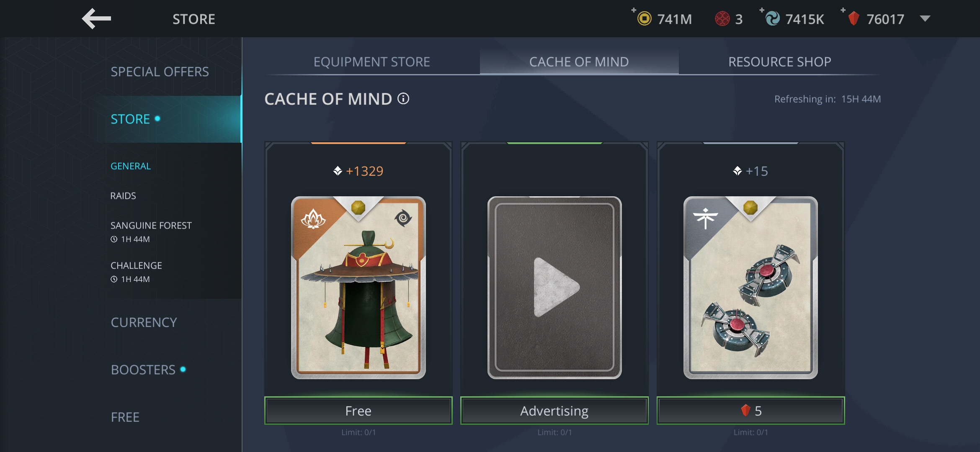This screenshot has width=980, height=452.
Task: Tap the red gem currency icon
Action: coord(854,19)
